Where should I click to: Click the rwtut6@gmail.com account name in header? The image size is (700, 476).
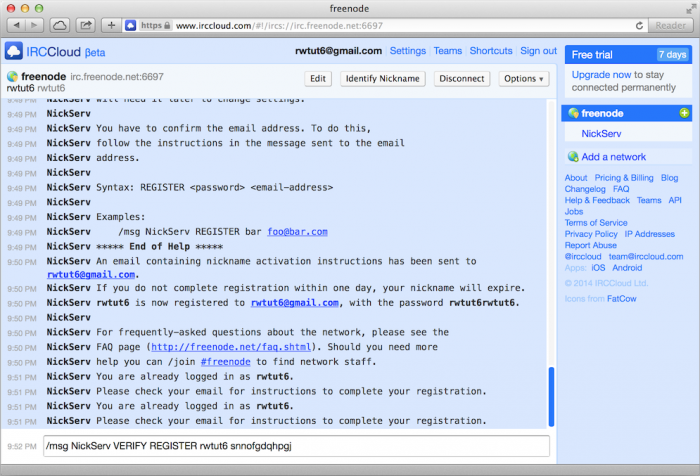(x=338, y=51)
